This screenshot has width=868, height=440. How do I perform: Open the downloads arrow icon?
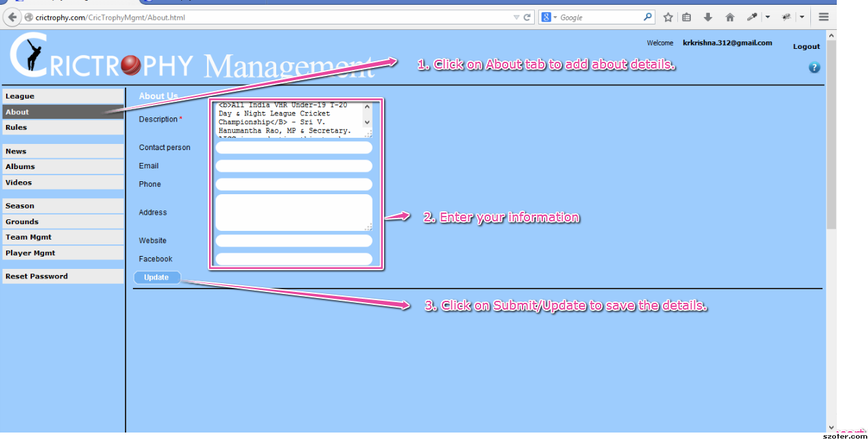[x=708, y=18]
